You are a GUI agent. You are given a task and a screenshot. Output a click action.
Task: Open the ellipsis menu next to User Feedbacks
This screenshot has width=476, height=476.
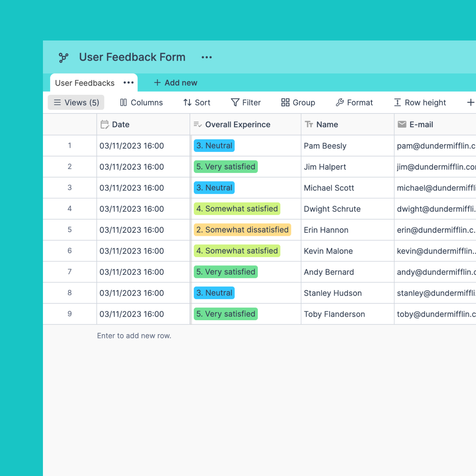(128, 83)
